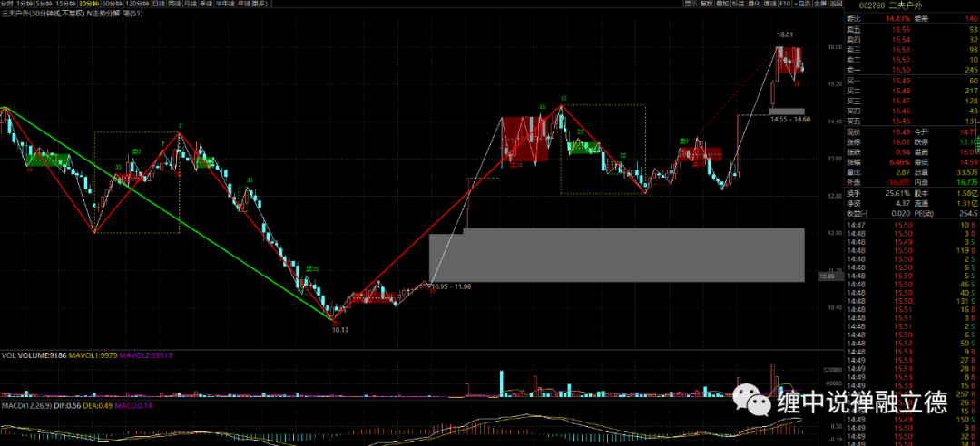Click the 14.55 - 14.68 gap label

coord(790,119)
